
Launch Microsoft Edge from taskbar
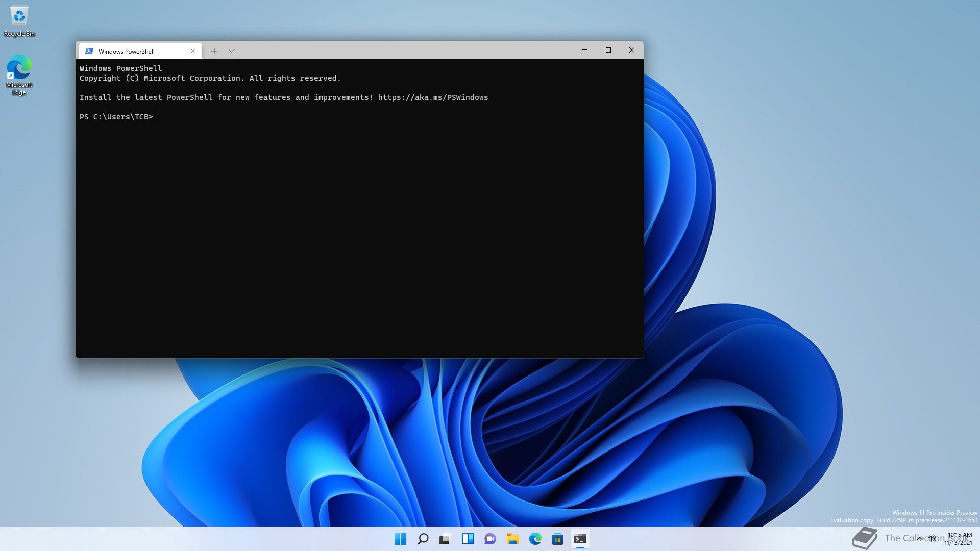click(x=535, y=539)
